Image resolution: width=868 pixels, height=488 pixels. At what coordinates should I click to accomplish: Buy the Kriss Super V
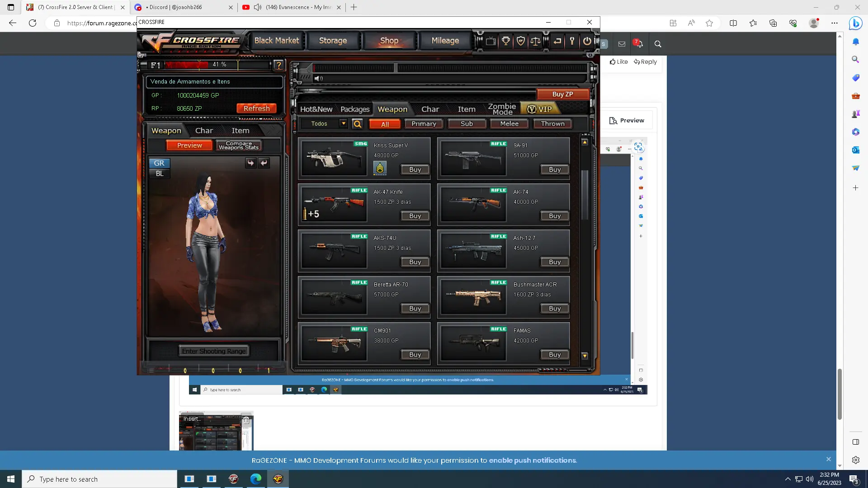[415, 169]
